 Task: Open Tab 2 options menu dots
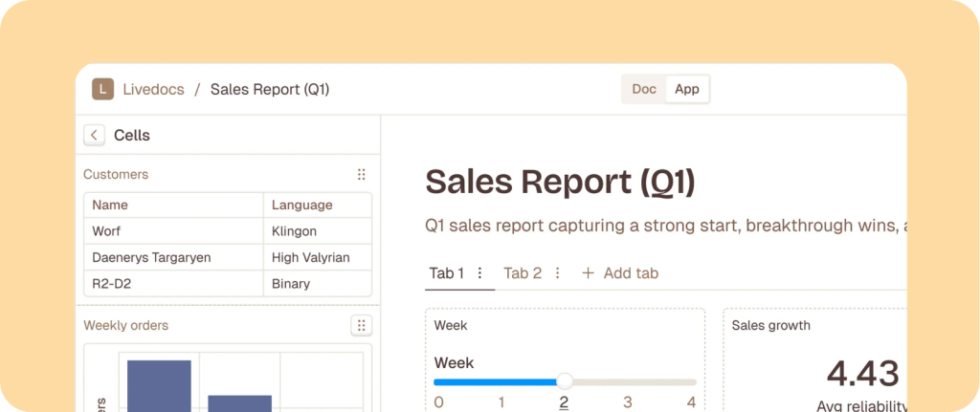pyautogui.click(x=557, y=273)
